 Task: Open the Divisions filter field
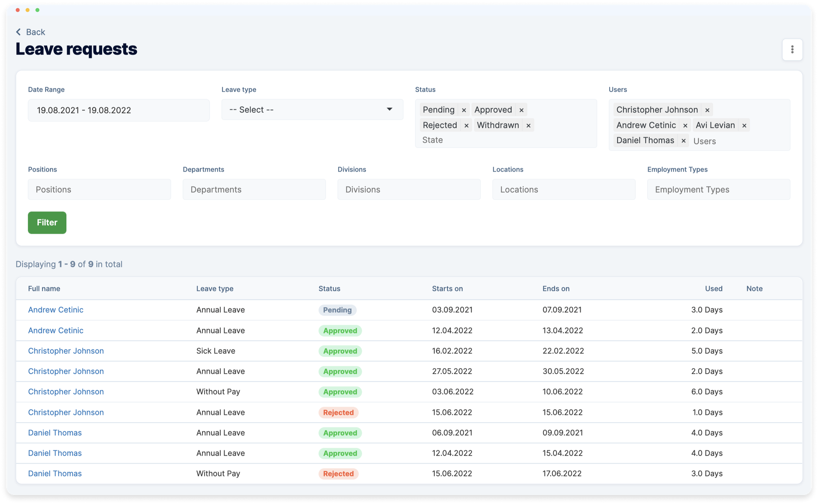pos(409,189)
